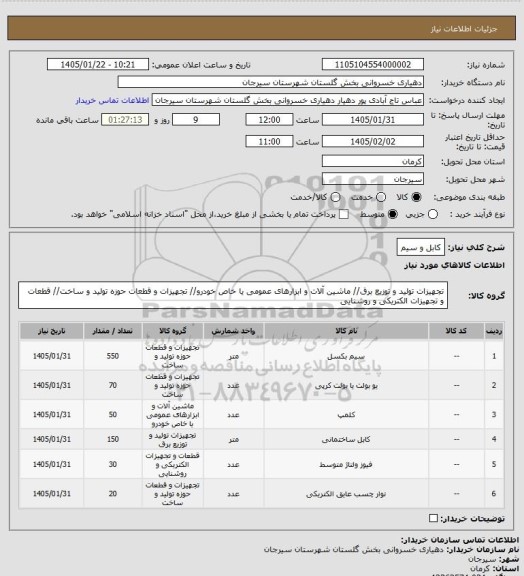Toggle the توضیحات خریدار checkbox
Image resolution: width=524 pixels, height=576 pixels.
coord(433,518)
